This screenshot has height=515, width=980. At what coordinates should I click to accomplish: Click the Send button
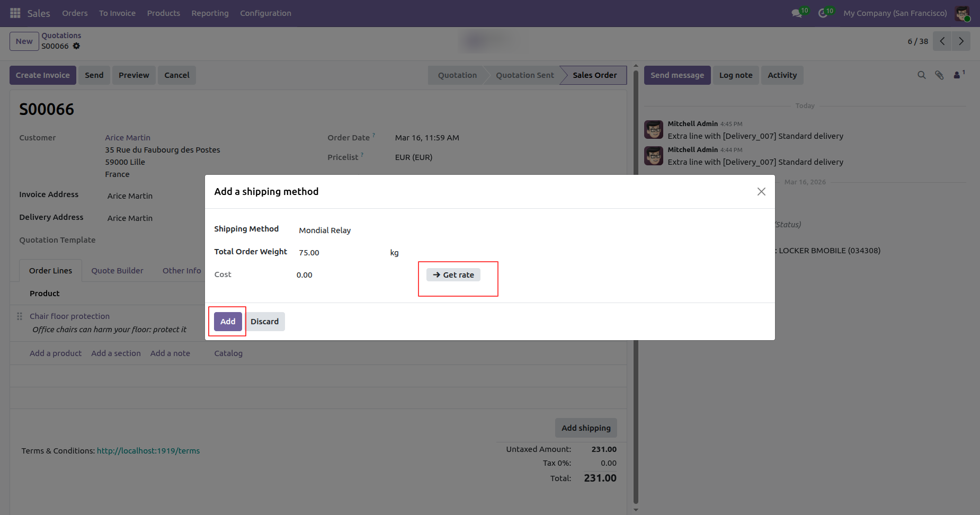(x=94, y=75)
